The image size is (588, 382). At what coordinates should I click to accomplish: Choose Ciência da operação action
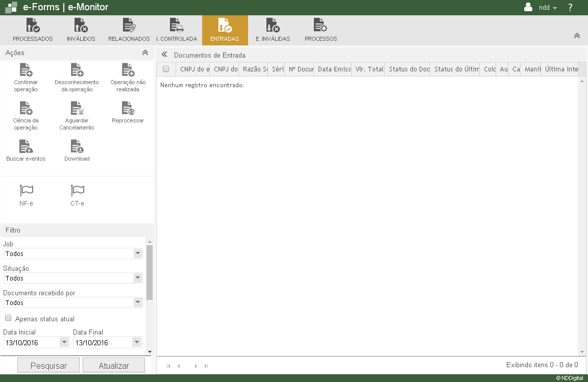click(x=26, y=108)
